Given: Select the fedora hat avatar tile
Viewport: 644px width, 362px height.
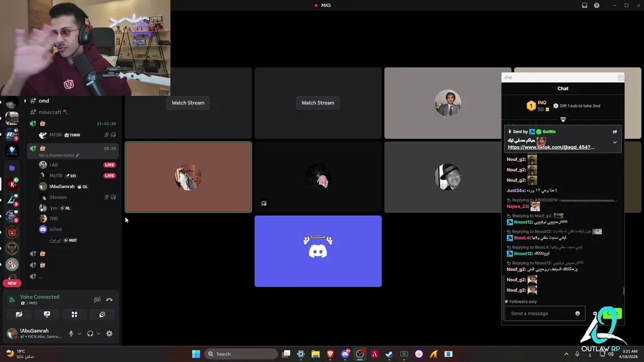Looking at the screenshot, I should point(443,177).
